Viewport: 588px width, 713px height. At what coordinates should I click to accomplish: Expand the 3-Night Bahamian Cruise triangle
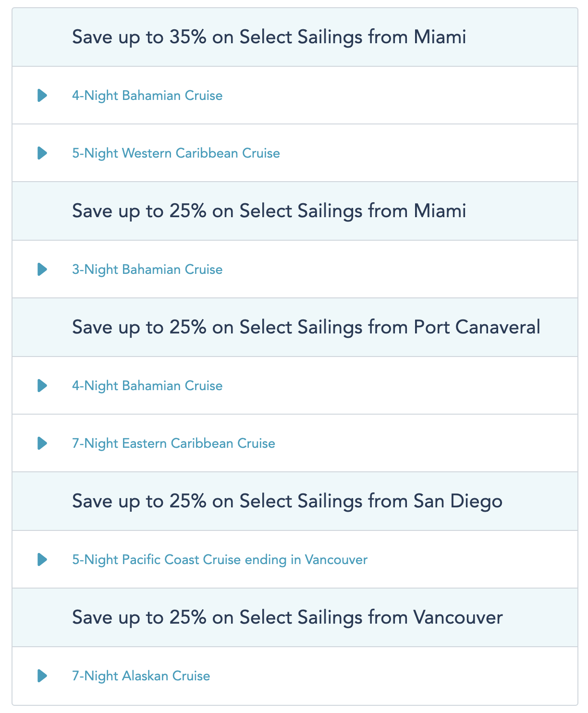[x=42, y=270]
